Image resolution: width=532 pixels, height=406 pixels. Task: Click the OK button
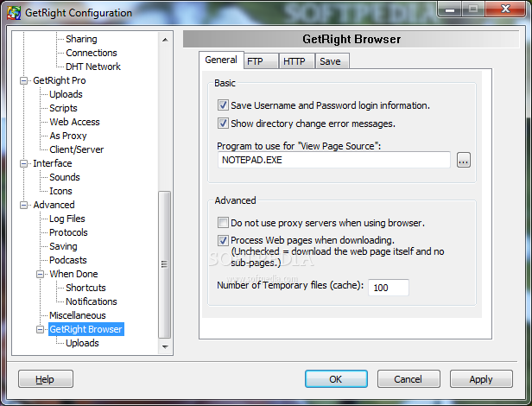click(x=336, y=379)
